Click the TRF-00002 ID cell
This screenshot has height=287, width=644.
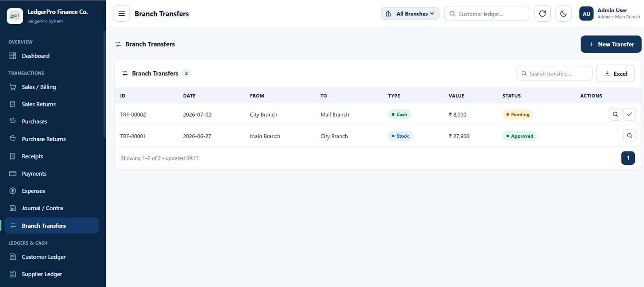[133, 115]
